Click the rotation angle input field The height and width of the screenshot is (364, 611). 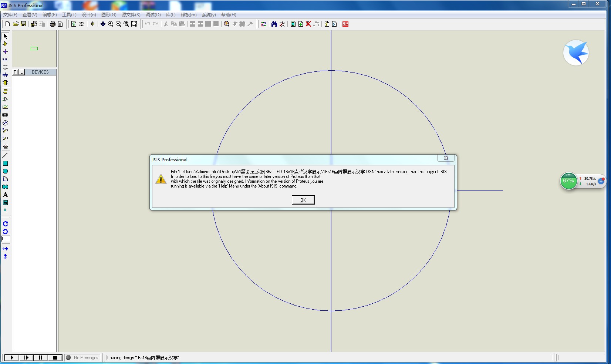point(6,239)
